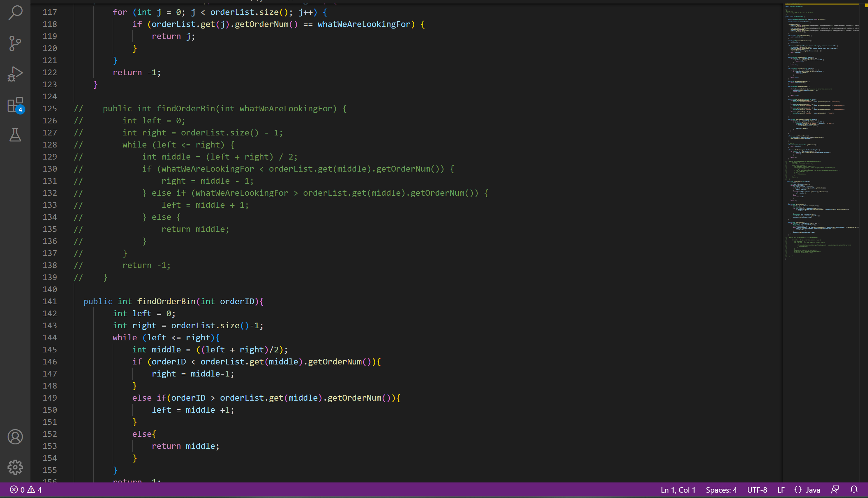Change end of line sequence LF
868x498 pixels.
pos(781,490)
